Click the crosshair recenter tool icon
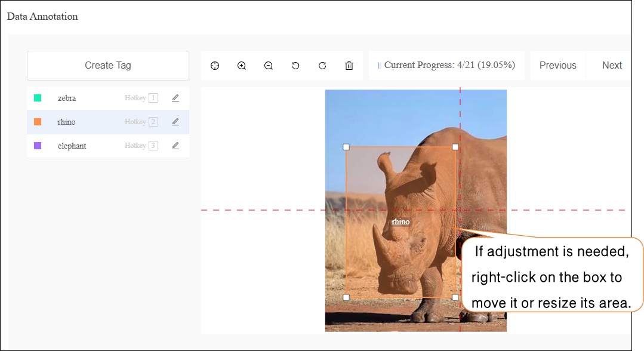The width and height of the screenshot is (644, 351). pyautogui.click(x=215, y=66)
